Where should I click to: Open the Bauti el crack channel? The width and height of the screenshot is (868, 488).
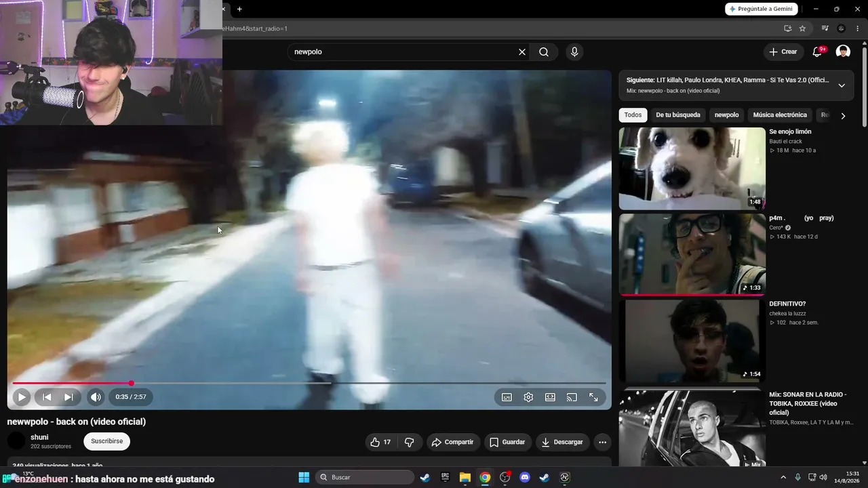point(785,141)
